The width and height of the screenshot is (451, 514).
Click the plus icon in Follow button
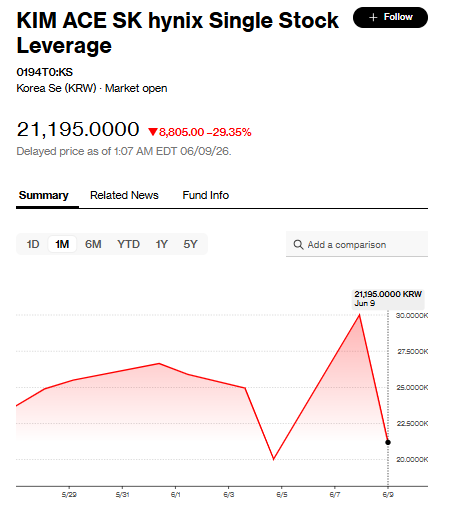click(373, 17)
